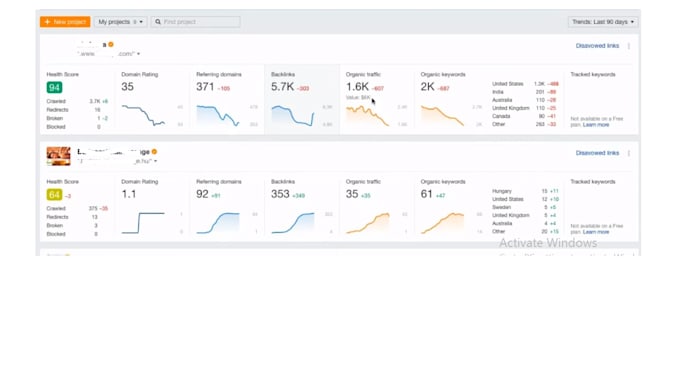Open the first project's three-dot menu
Screen dimensions: 680x382
tap(629, 46)
